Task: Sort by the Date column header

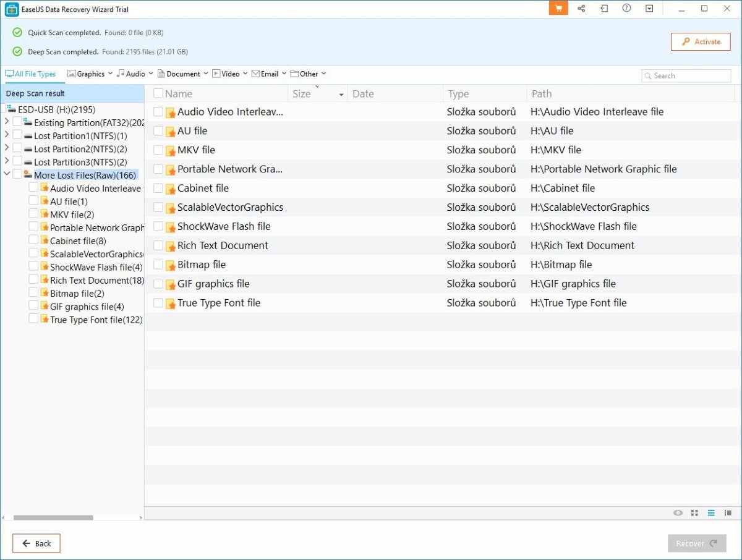Action: 363,94
